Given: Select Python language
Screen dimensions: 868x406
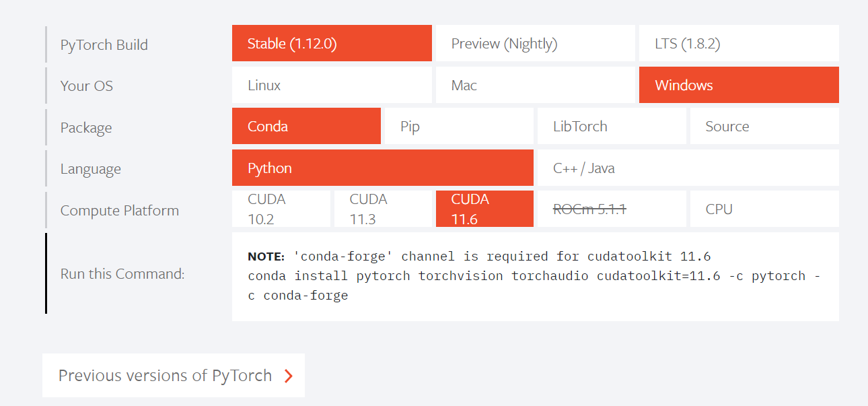Looking at the screenshot, I should (x=382, y=168).
